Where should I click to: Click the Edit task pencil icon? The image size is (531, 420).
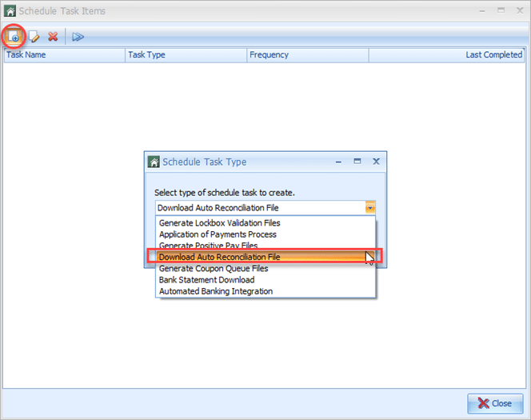click(x=34, y=36)
